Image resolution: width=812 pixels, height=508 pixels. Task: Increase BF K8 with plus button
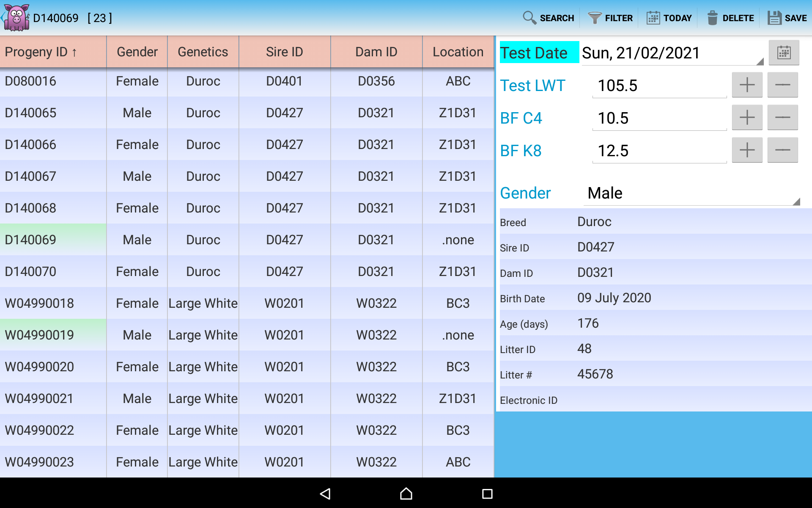[747, 150]
